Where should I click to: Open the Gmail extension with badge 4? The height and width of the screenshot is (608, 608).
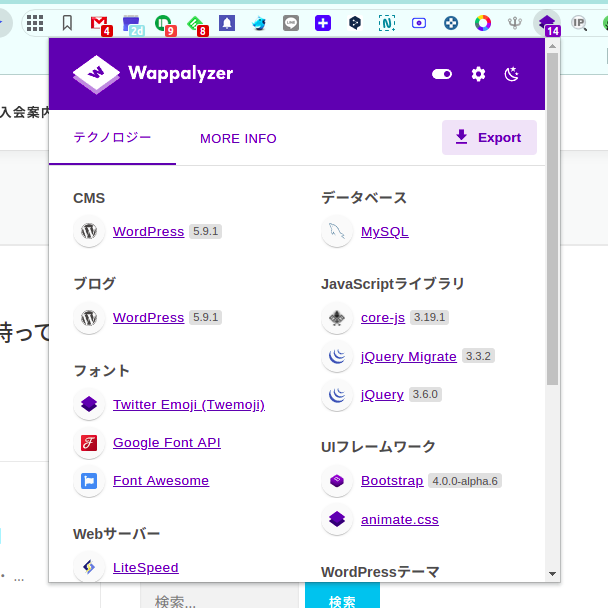(100, 25)
